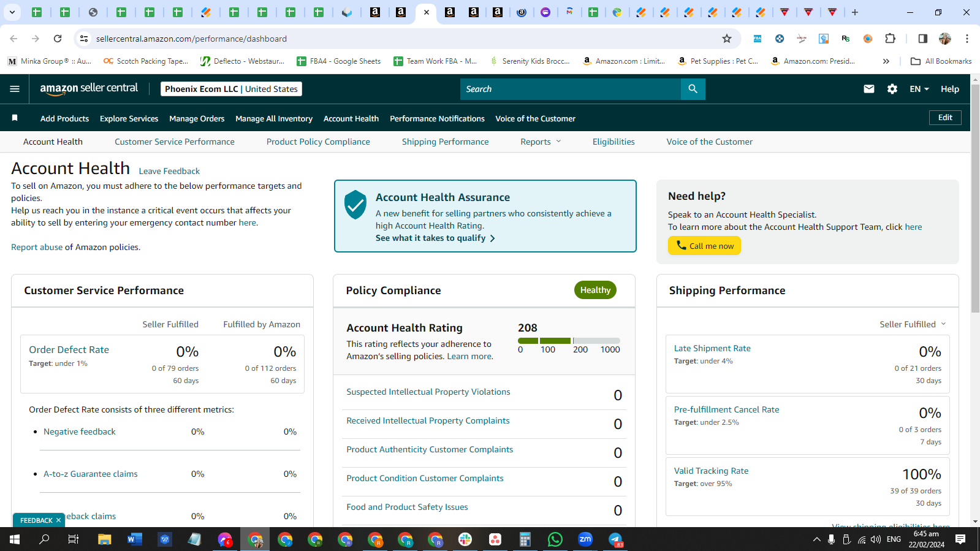The image size is (980, 551).
Task: Reload the page
Action: tap(58, 39)
